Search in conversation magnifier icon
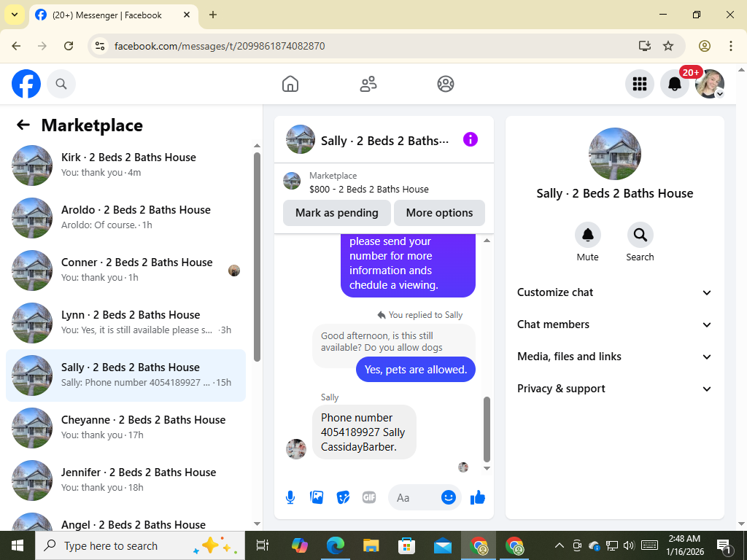 tap(640, 235)
